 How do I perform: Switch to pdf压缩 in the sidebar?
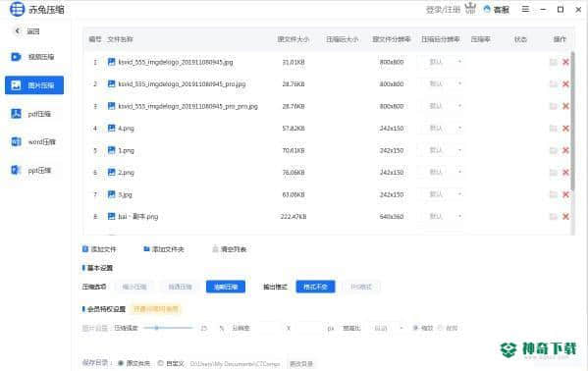click(31, 114)
